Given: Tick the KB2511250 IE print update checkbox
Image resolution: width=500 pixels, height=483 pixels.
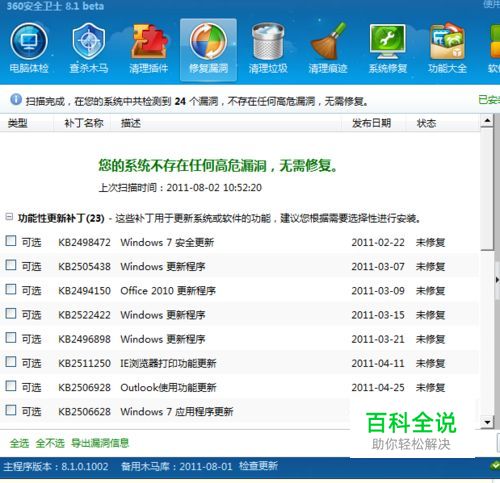Looking at the screenshot, I should 11,362.
